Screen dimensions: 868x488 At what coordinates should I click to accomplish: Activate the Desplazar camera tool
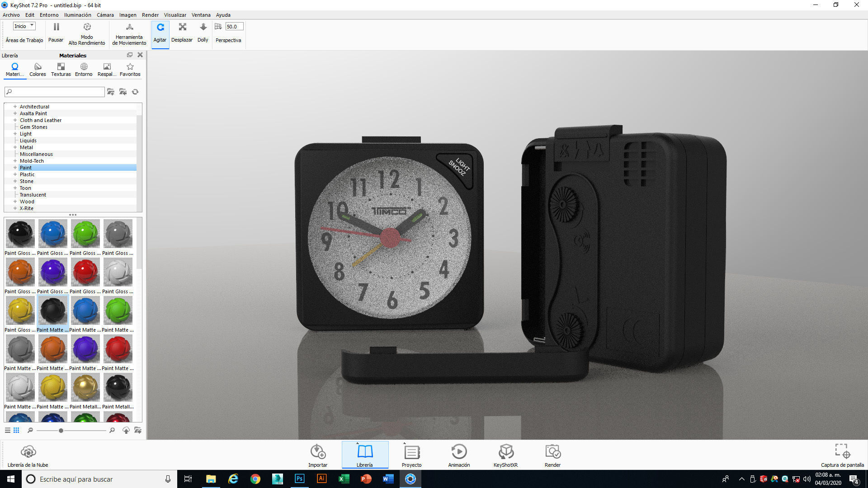(182, 33)
